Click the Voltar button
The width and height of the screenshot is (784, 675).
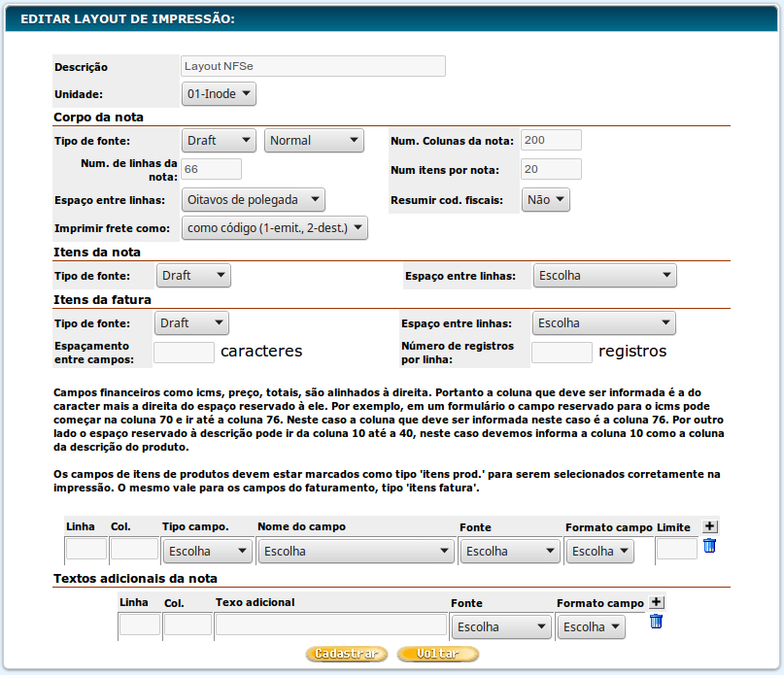438,655
